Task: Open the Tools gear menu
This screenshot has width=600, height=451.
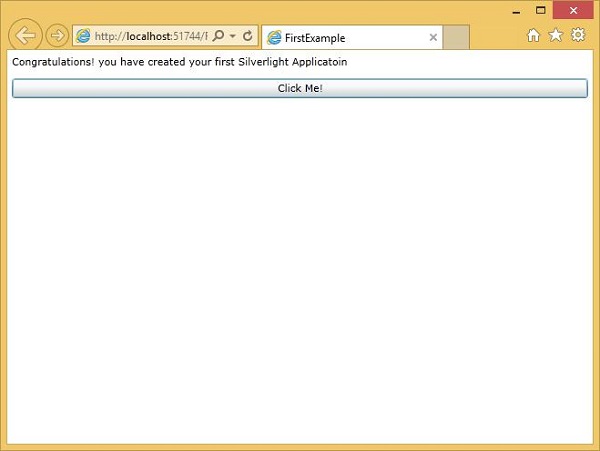Action: (x=577, y=36)
